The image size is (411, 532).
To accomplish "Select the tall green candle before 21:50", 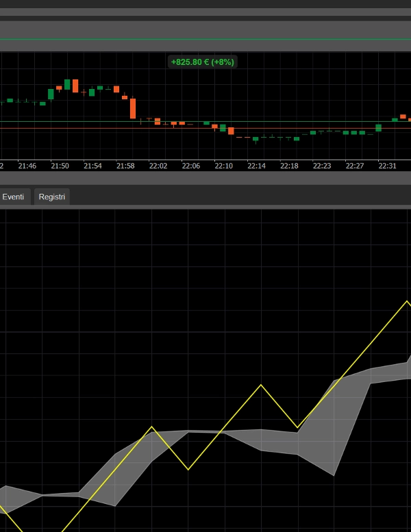I will [x=51, y=94].
